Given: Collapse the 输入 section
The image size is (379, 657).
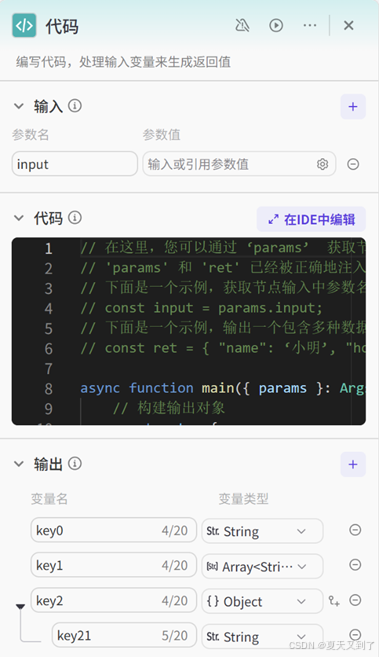Looking at the screenshot, I should (19, 106).
